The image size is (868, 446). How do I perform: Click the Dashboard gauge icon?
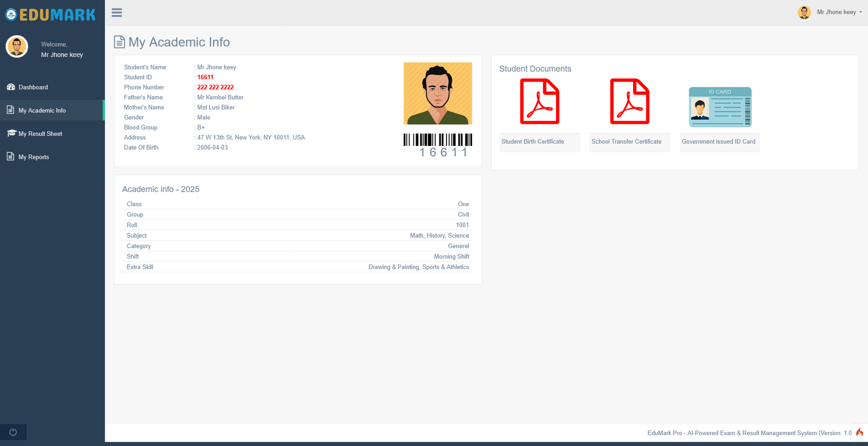pyautogui.click(x=11, y=87)
